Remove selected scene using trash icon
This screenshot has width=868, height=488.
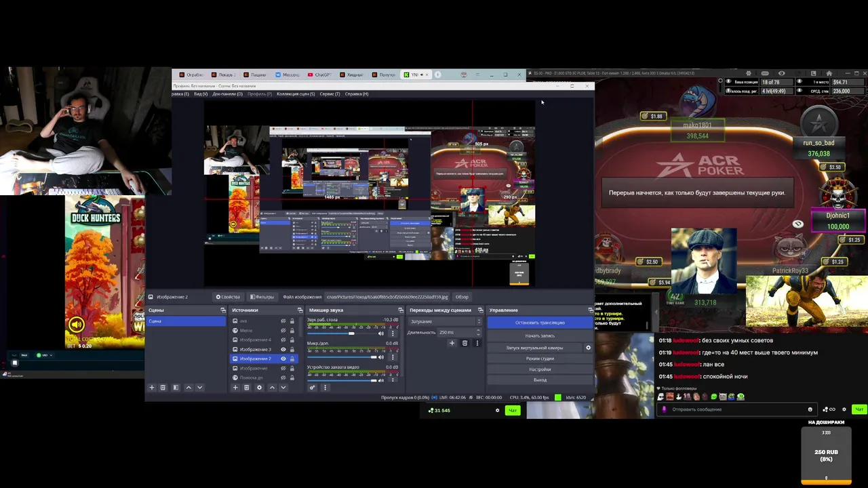click(163, 388)
